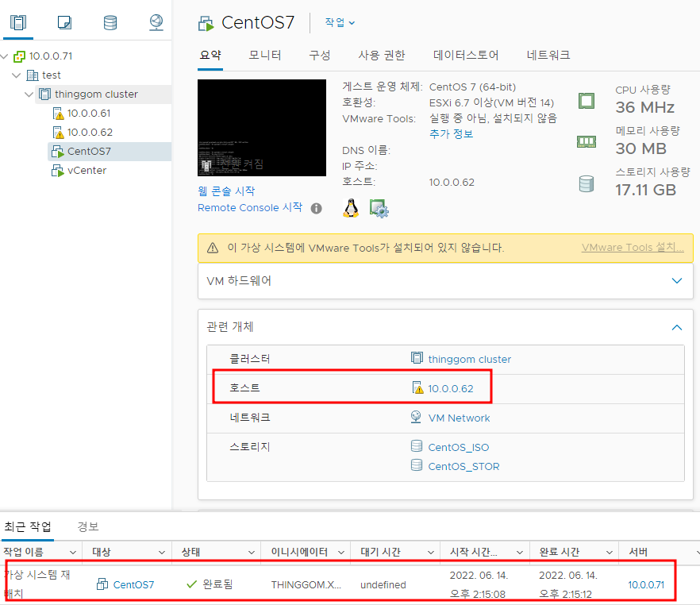Collapse the test datacenter node
Image resolution: width=700 pixels, height=605 pixels.
[x=17, y=75]
